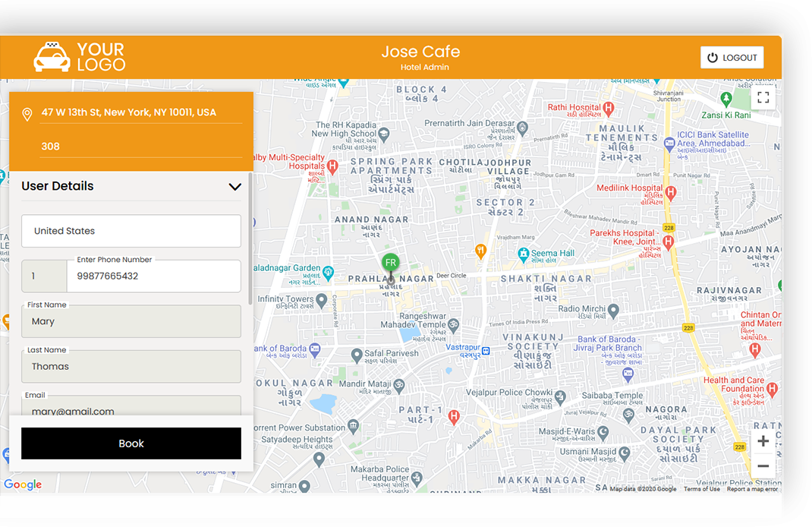Open the Terms of Use link

point(702,489)
